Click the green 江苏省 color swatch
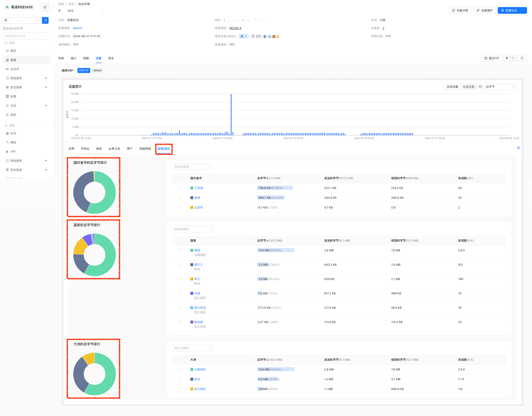 tap(192, 188)
